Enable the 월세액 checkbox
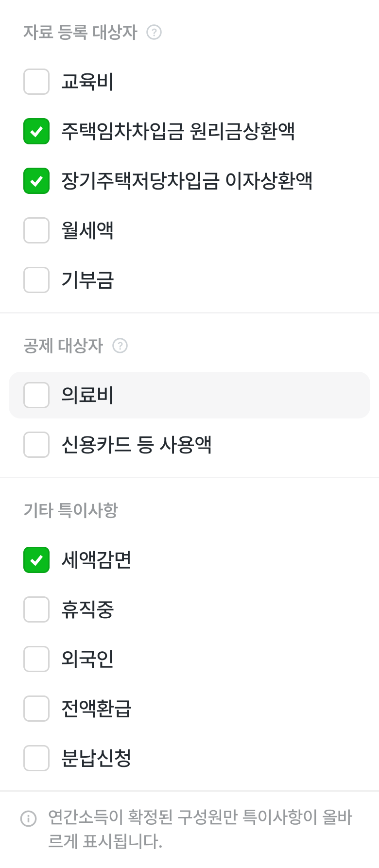This screenshot has width=379, height=868. point(36,230)
